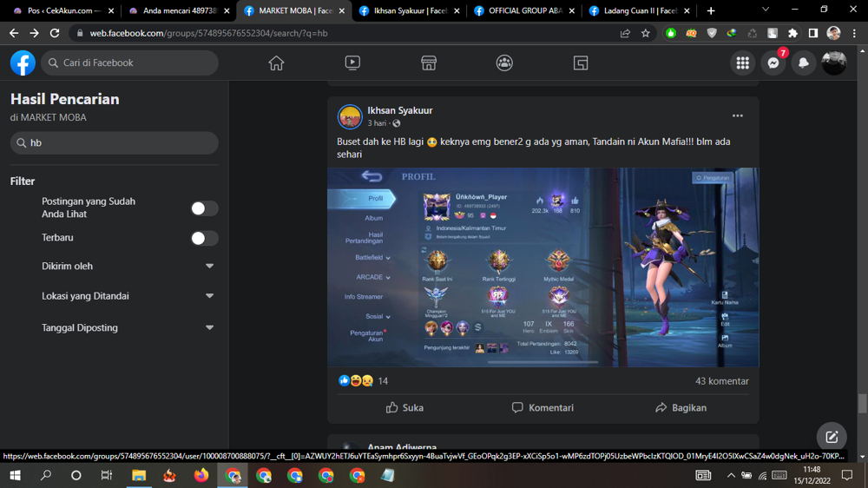Click the Komentari comment button
This screenshot has height=488, width=868.
(542, 408)
